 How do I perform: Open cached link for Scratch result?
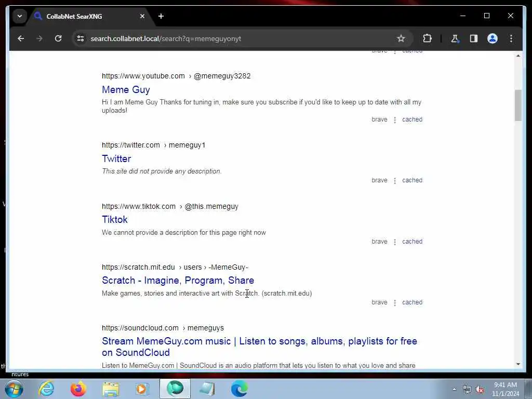click(x=412, y=302)
